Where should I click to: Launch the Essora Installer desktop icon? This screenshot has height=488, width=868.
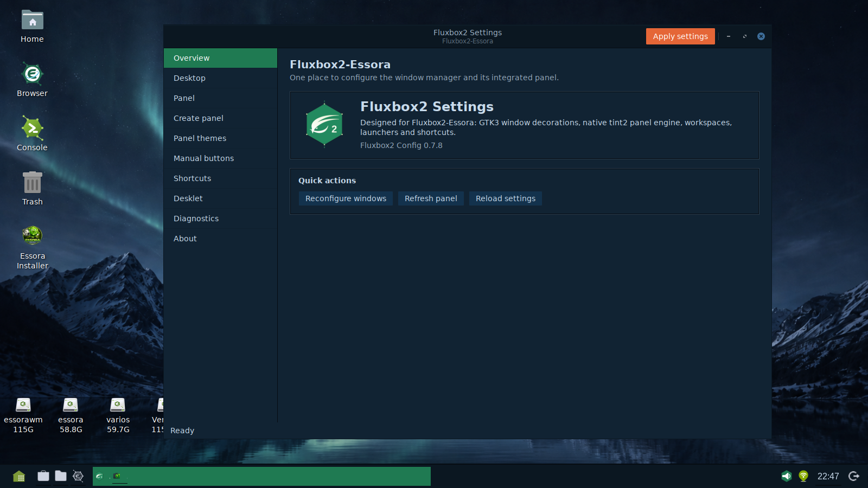pos(32,248)
